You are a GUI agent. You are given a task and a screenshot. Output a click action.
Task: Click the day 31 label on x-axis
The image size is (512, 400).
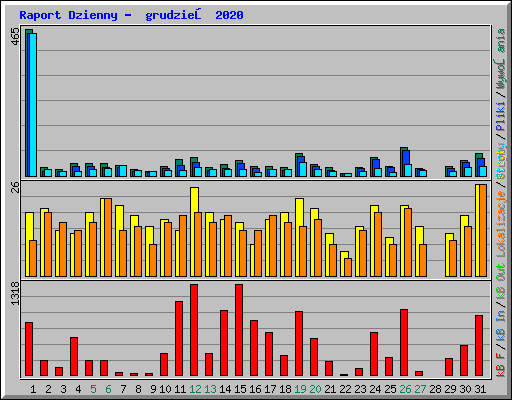[x=480, y=389]
